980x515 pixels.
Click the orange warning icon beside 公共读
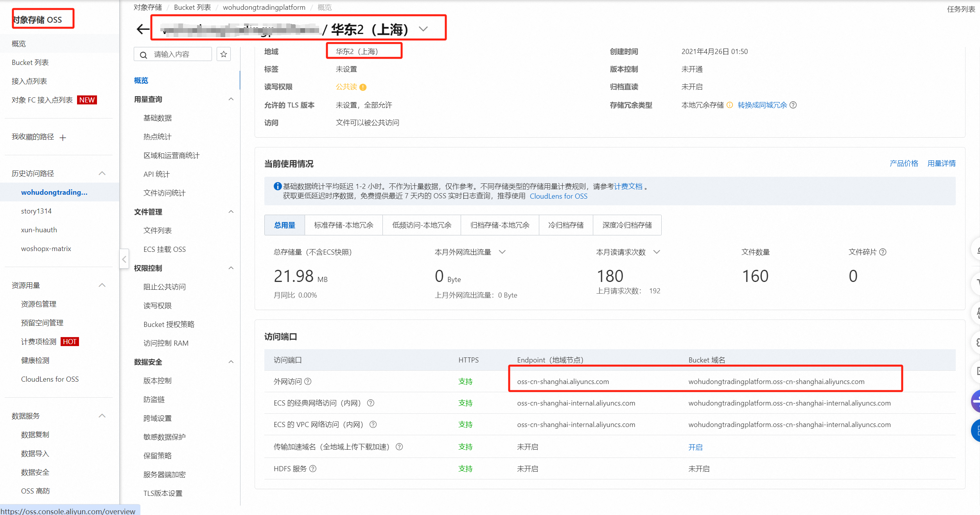click(363, 87)
